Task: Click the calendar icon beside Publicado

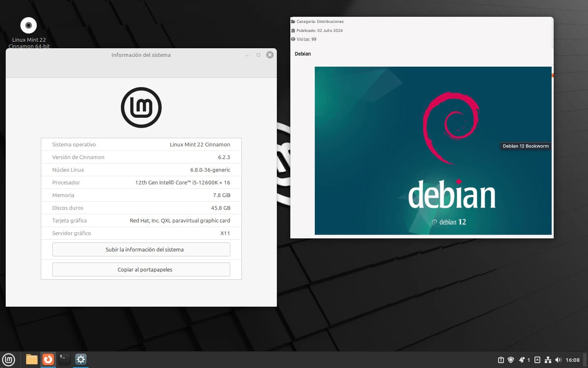Action: point(293,30)
